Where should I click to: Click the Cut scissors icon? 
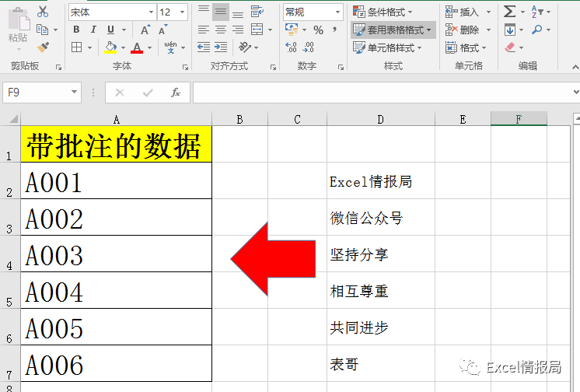43,12
